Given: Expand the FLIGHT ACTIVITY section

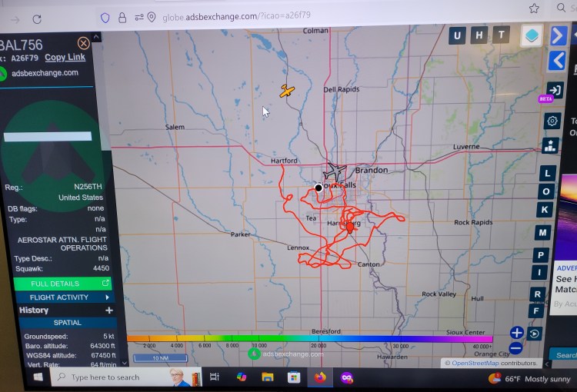Looking at the screenshot, I should [63, 297].
